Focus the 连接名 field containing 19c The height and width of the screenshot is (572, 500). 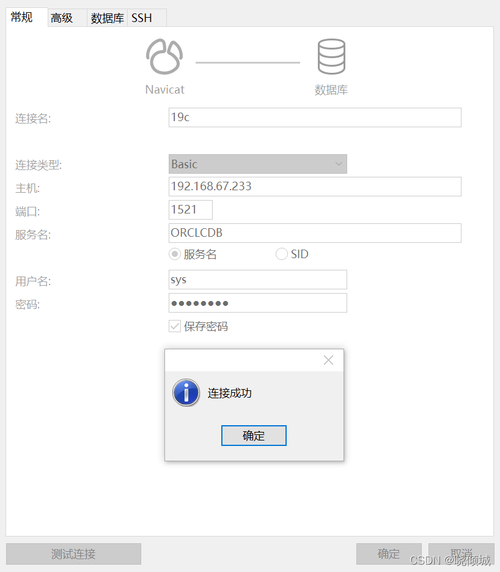pos(315,117)
